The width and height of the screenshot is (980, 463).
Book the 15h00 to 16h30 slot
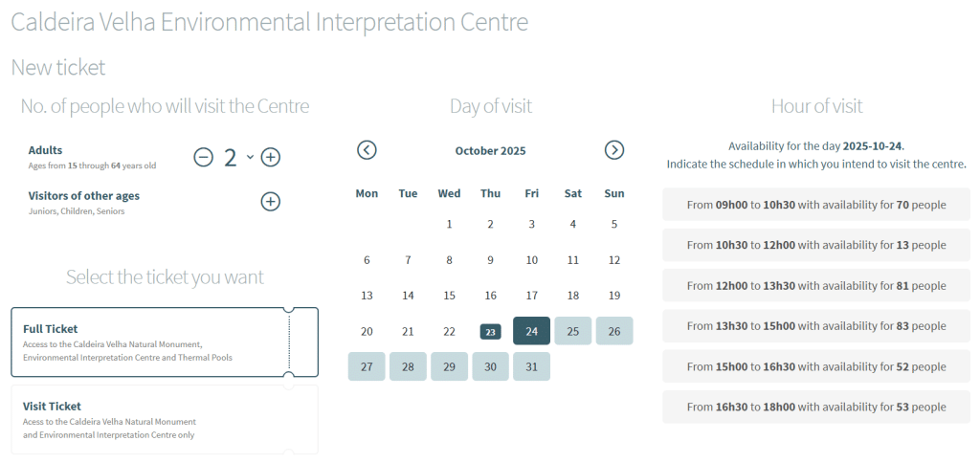point(816,366)
